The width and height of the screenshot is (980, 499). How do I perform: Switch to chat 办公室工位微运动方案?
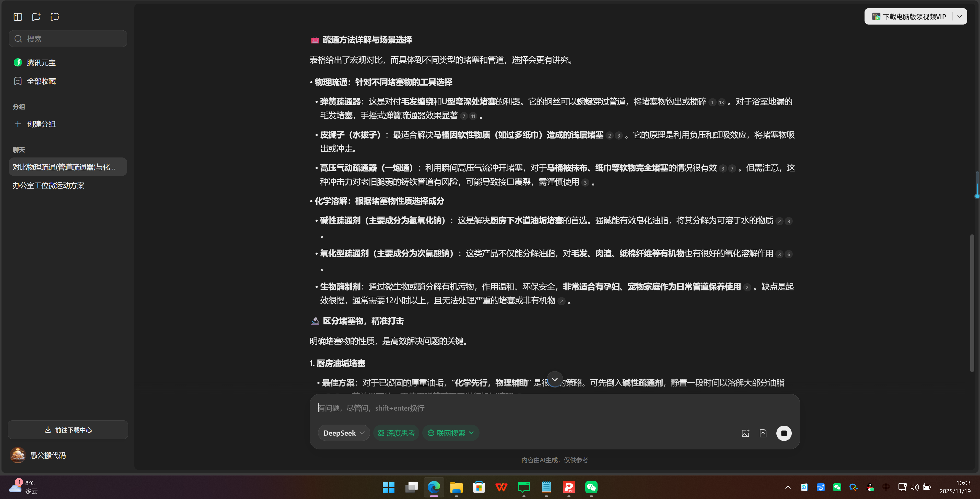click(48, 185)
